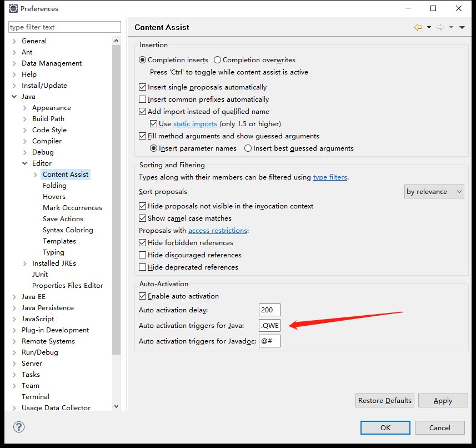Open the type filters link
Image resolution: width=476 pixels, height=448 pixels.
pyautogui.click(x=330, y=177)
